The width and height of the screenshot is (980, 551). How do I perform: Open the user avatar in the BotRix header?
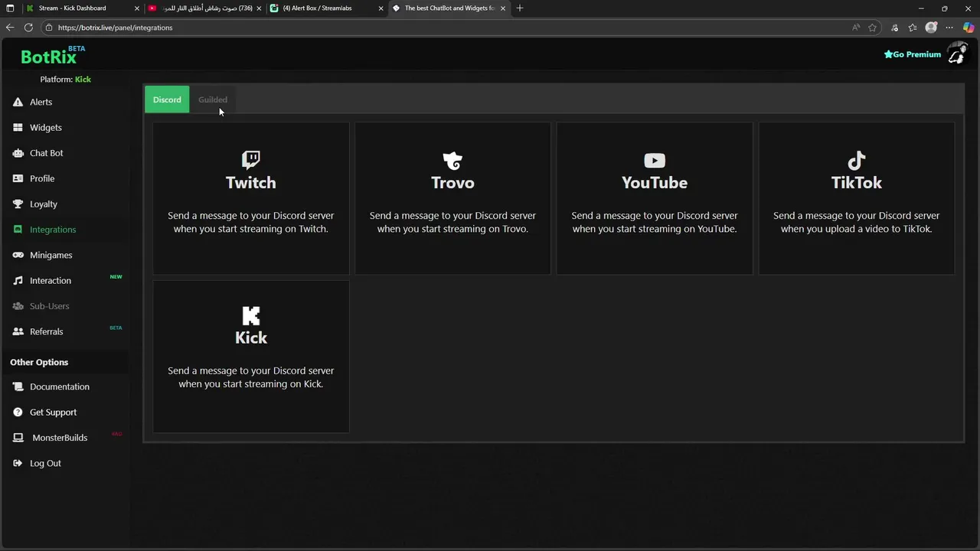(x=957, y=54)
